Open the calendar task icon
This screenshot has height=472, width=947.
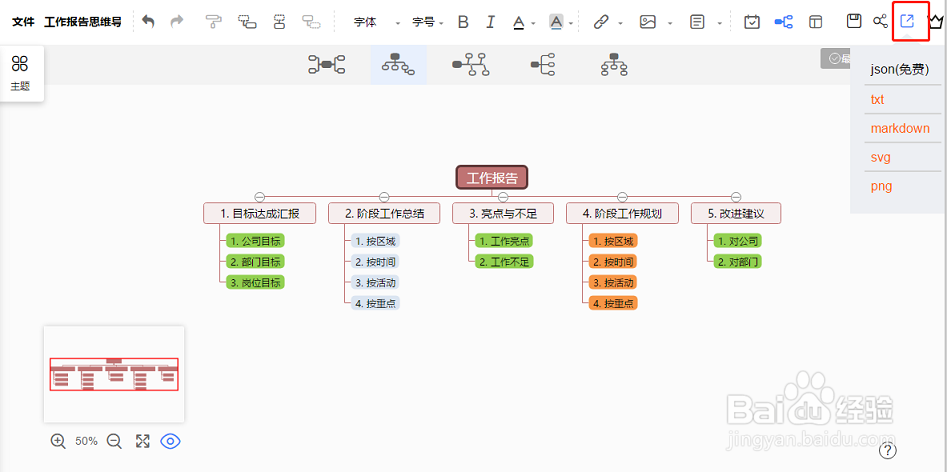point(752,22)
